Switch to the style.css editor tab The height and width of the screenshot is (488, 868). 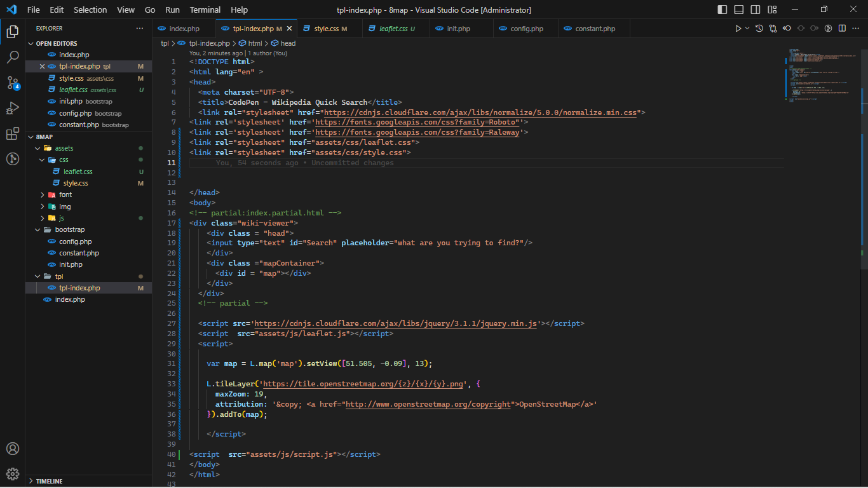pyautogui.click(x=330, y=29)
